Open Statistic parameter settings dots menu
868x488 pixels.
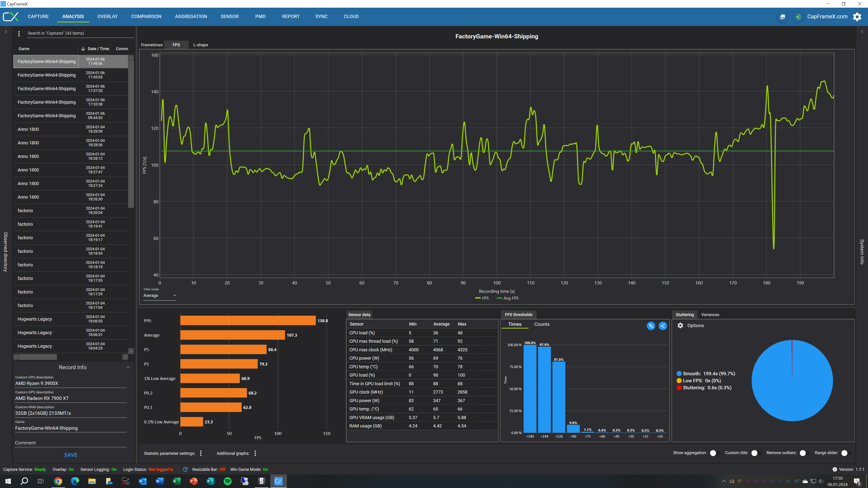[201, 453]
